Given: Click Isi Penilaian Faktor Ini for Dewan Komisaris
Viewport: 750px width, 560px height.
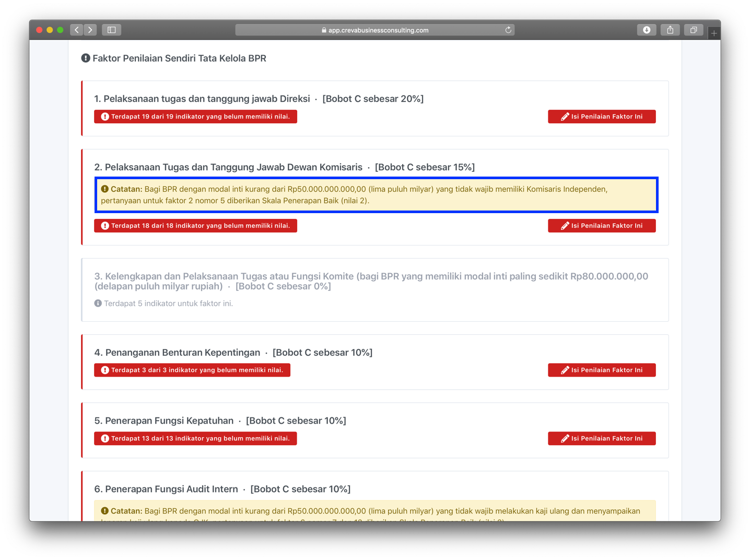Looking at the screenshot, I should [602, 226].
